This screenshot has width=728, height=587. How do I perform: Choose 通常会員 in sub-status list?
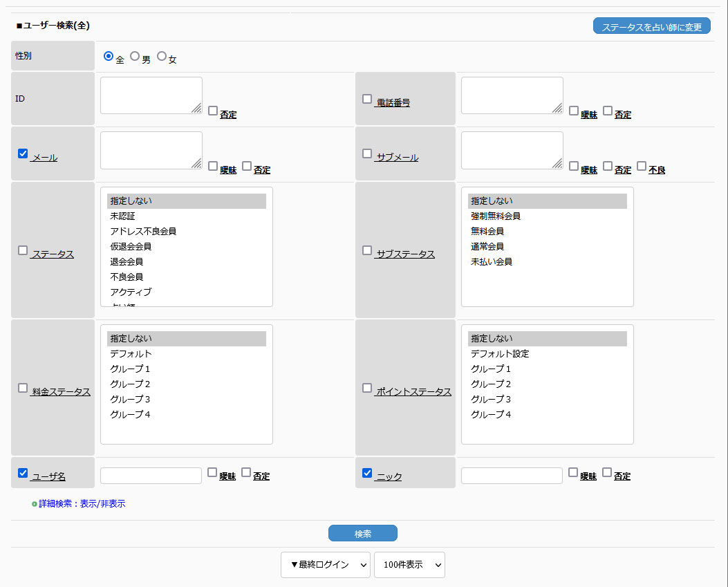(x=487, y=246)
